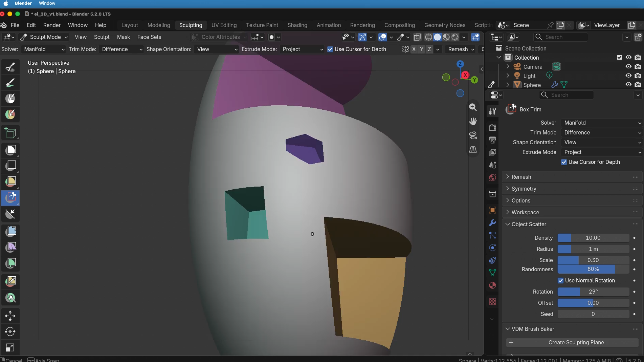Toggle Use Cursor for Depth in sidebar
The width and height of the screenshot is (644, 362).
click(564, 162)
